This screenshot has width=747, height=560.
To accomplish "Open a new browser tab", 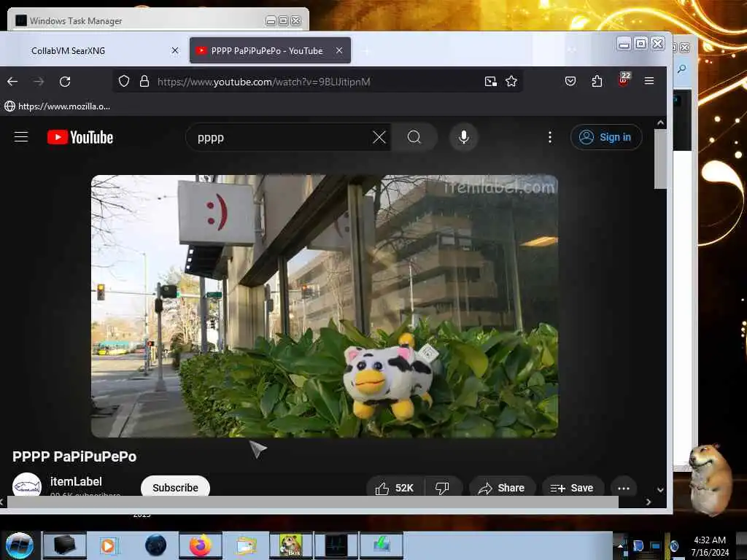I will click(366, 50).
